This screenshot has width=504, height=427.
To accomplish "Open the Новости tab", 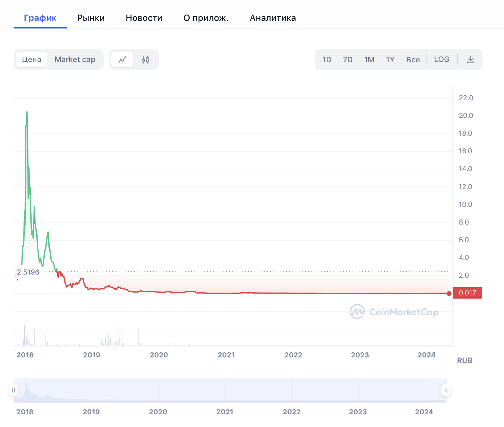I will [x=144, y=18].
